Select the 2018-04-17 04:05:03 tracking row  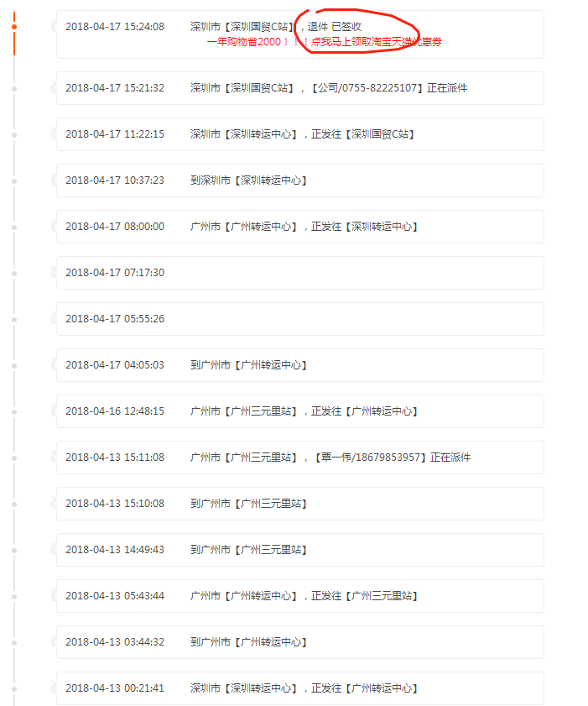[299, 365]
